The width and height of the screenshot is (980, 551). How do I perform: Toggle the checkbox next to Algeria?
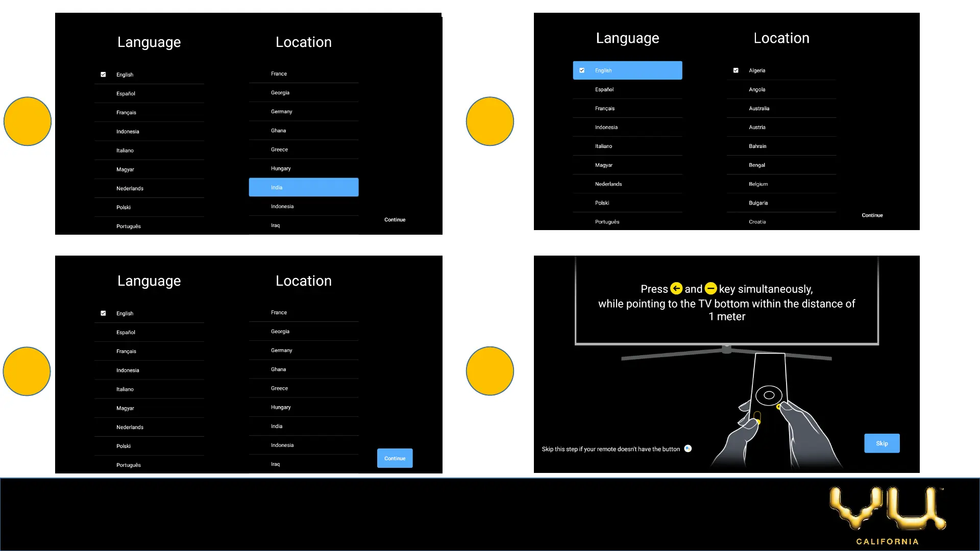click(736, 70)
